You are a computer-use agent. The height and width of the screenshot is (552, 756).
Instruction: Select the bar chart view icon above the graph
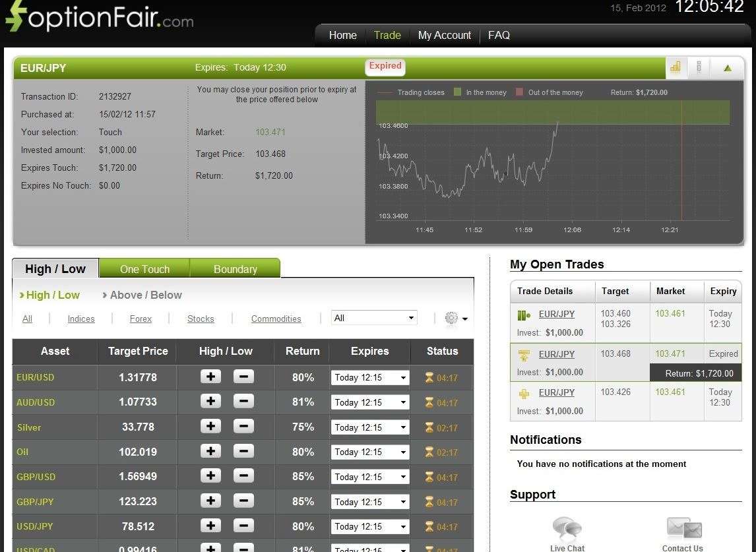pos(676,67)
